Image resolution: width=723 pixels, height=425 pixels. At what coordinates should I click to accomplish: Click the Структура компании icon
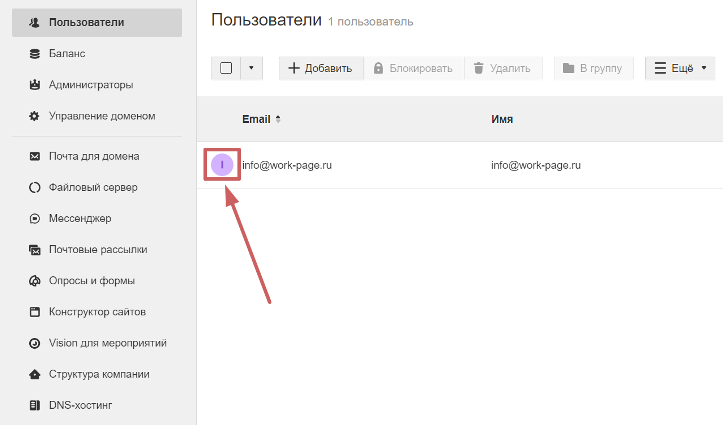pyautogui.click(x=35, y=375)
